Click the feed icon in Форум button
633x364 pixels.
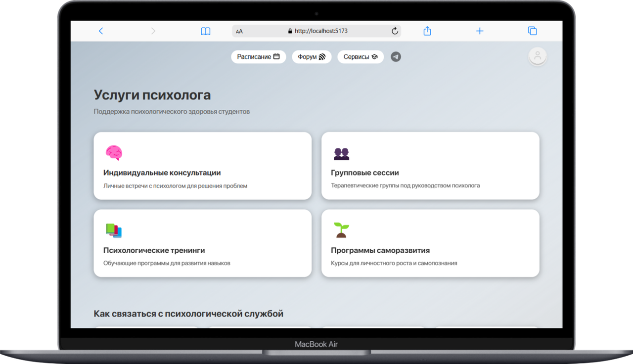coord(322,57)
